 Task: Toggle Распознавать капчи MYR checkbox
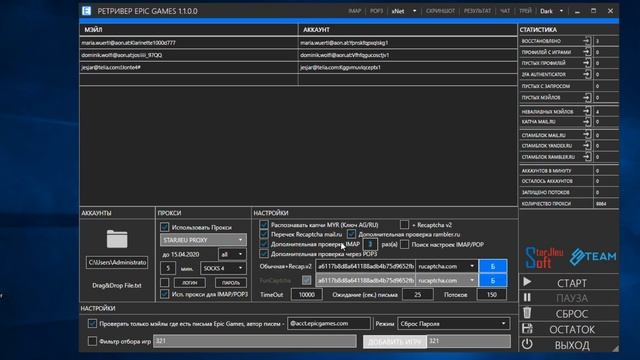click(264, 224)
